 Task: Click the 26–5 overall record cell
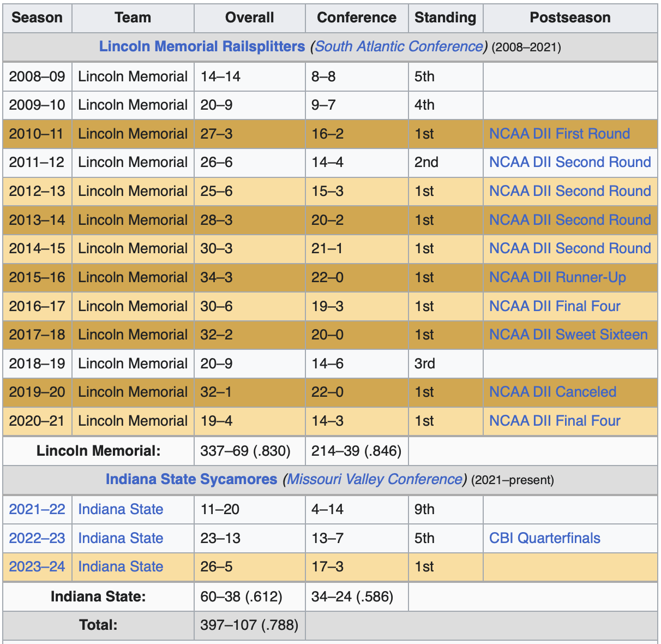click(x=250, y=567)
